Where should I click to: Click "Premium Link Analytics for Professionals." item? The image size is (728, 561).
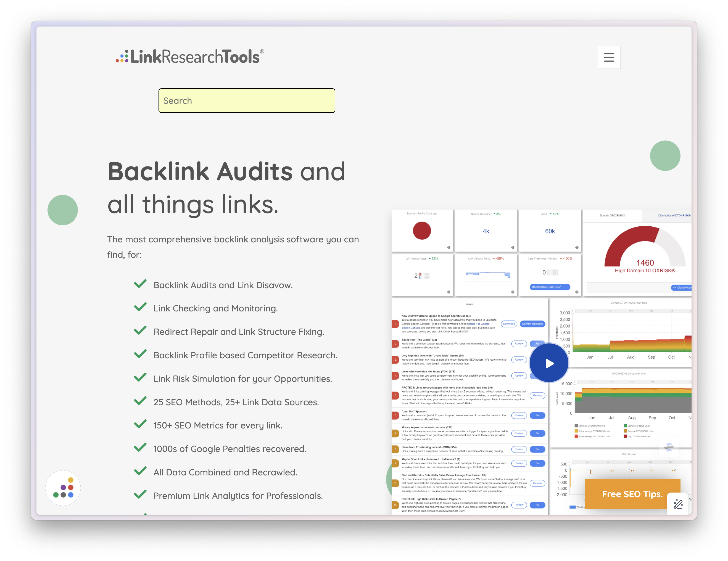238,496
